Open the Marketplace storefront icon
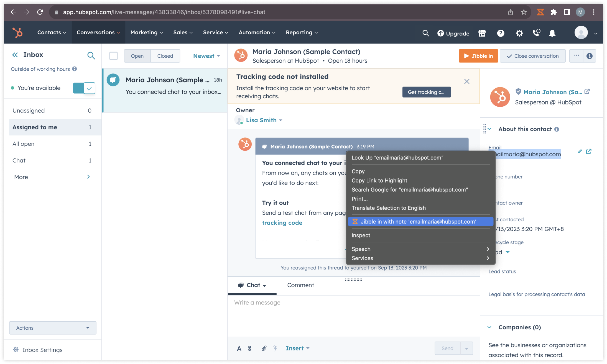The height and width of the screenshot is (364, 607). click(482, 33)
